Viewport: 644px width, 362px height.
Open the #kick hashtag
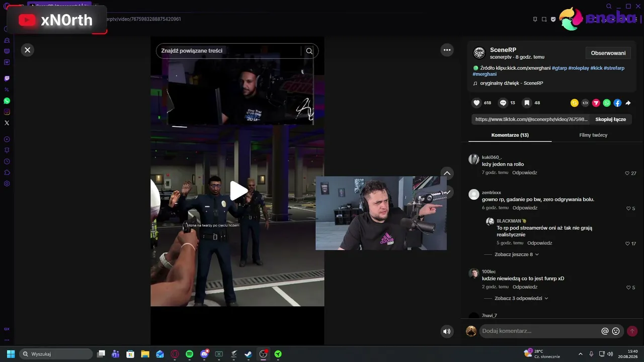point(596,68)
